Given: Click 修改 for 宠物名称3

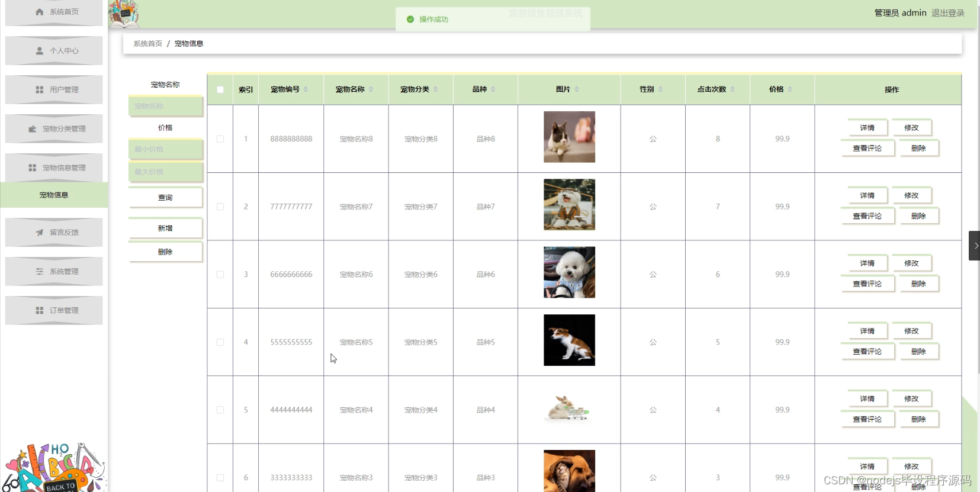Looking at the screenshot, I should [911, 467].
